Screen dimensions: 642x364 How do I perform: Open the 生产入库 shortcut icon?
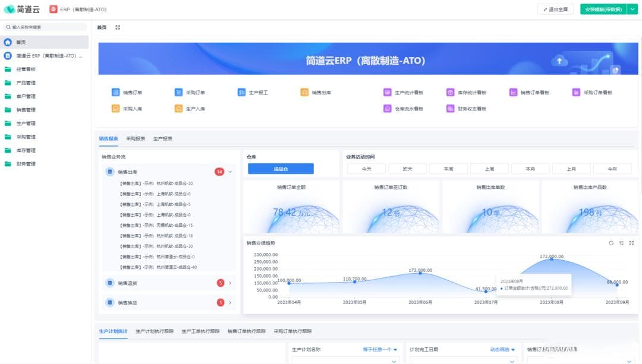tap(178, 109)
